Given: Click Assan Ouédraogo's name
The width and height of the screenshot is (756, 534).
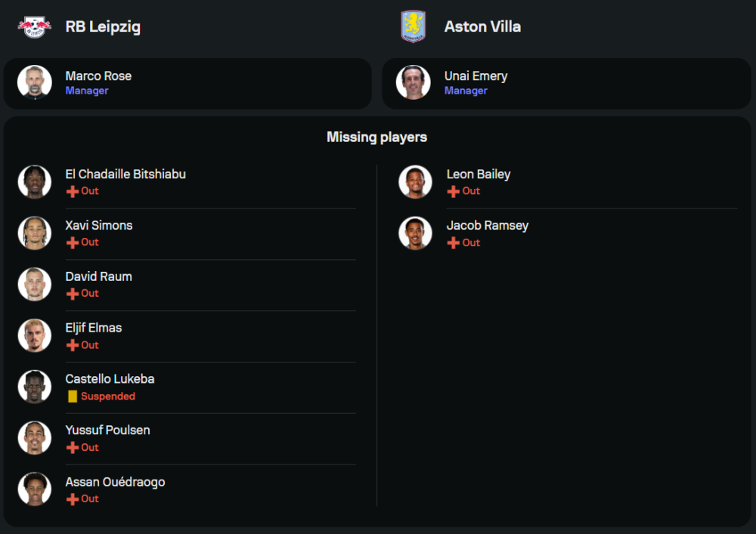Looking at the screenshot, I should (x=115, y=482).
